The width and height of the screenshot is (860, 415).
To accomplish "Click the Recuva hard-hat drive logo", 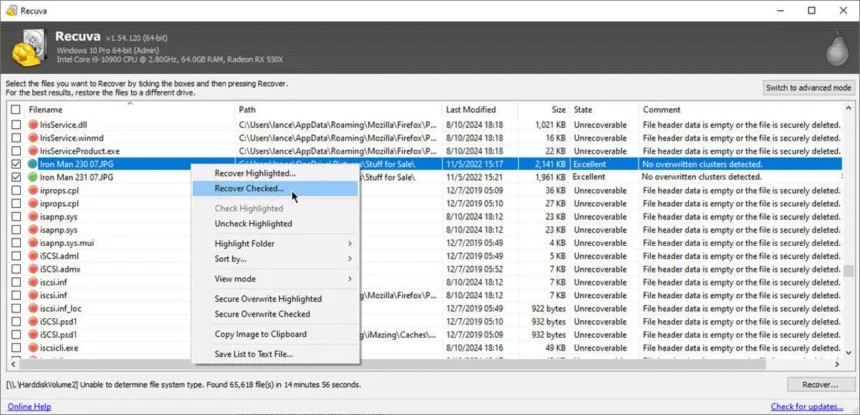I will pos(29,48).
